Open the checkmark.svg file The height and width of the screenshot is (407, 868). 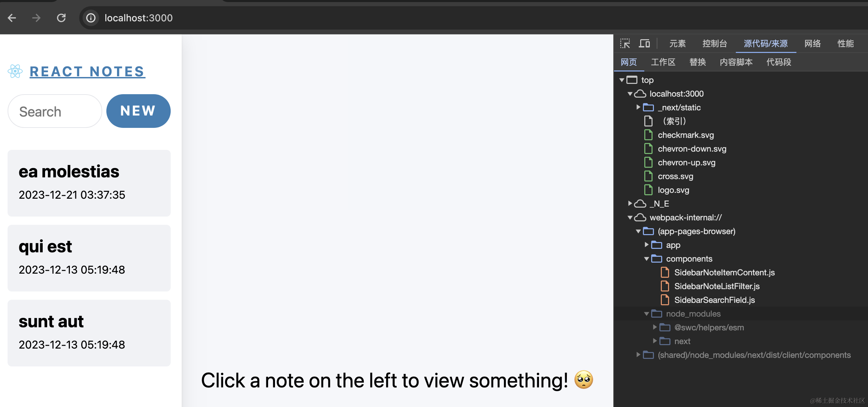pos(686,135)
